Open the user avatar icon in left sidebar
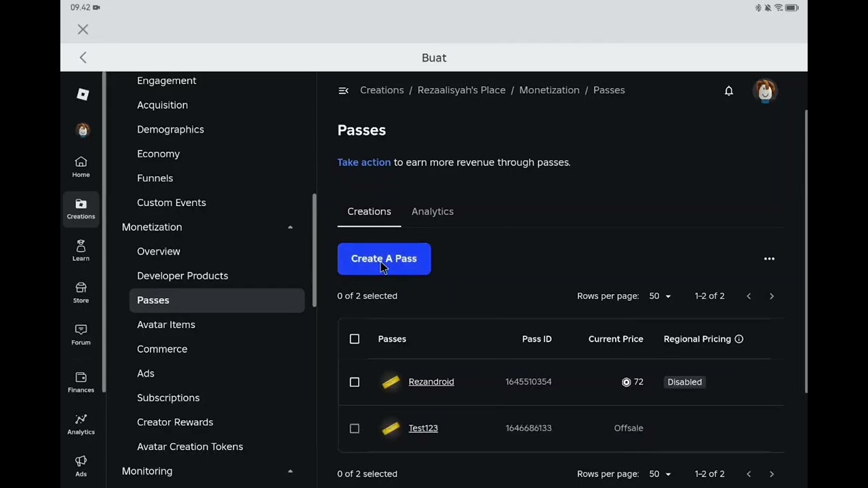Image resolution: width=868 pixels, height=488 pixels. pyautogui.click(x=83, y=130)
